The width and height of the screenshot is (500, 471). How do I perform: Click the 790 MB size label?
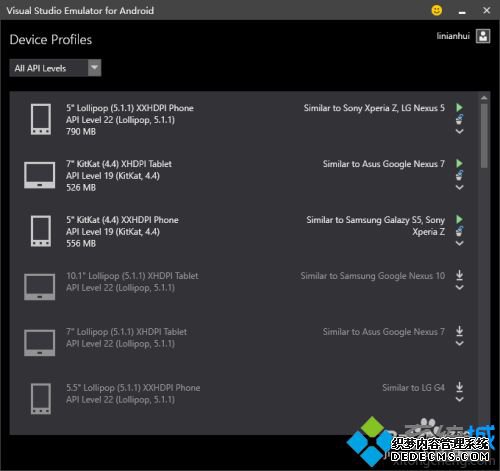[81, 132]
